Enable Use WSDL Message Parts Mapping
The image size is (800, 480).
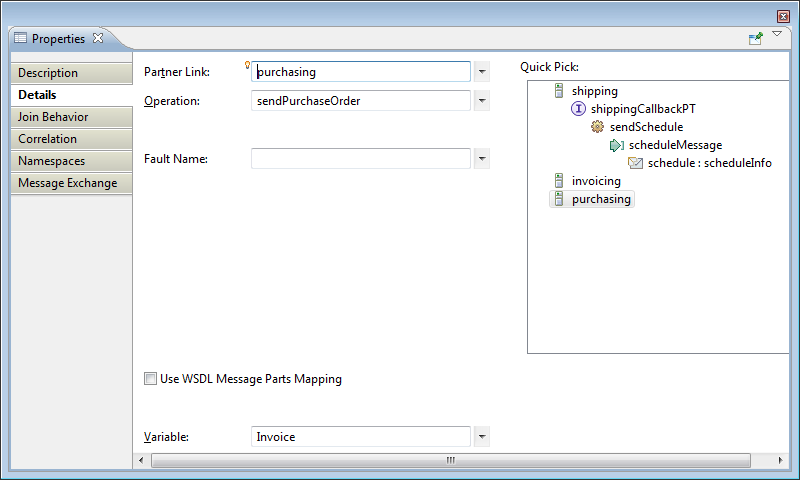150,379
